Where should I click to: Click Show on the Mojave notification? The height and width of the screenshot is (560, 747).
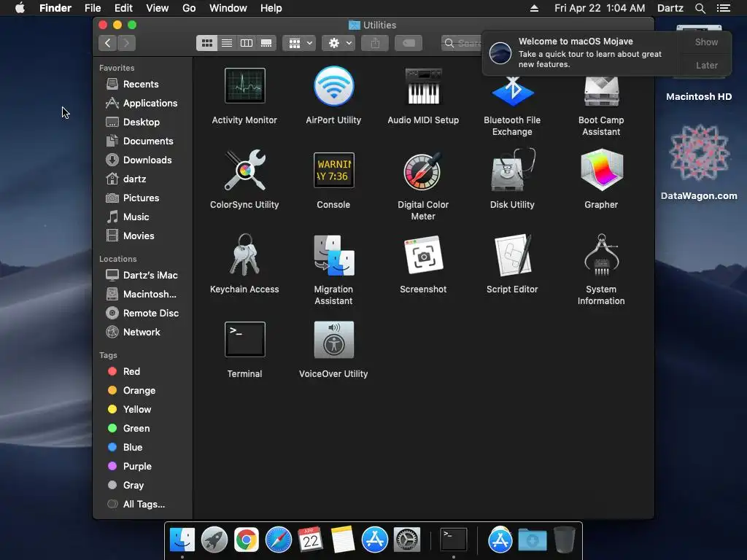(706, 42)
